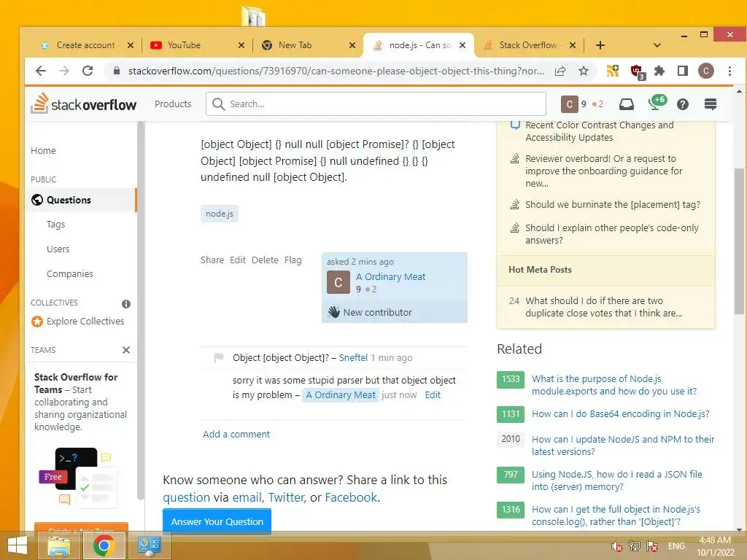The width and height of the screenshot is (747, 560).
Task: Open File Explorer from the taskbar
Action: 59,545
